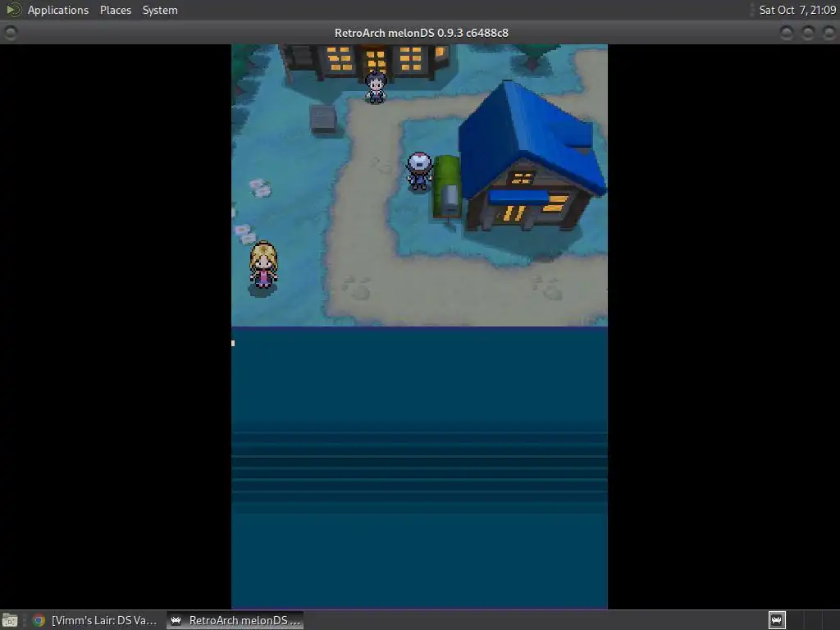This screenshot has height=630, width=840.
Task: Click the RetroArch invader tray icon
Action: [777, 620]
